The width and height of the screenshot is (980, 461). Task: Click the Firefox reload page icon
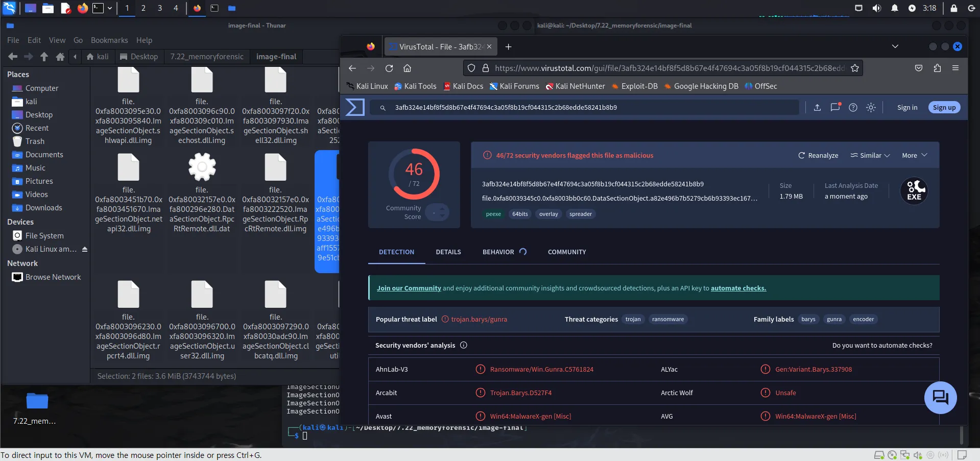point(389,68)
